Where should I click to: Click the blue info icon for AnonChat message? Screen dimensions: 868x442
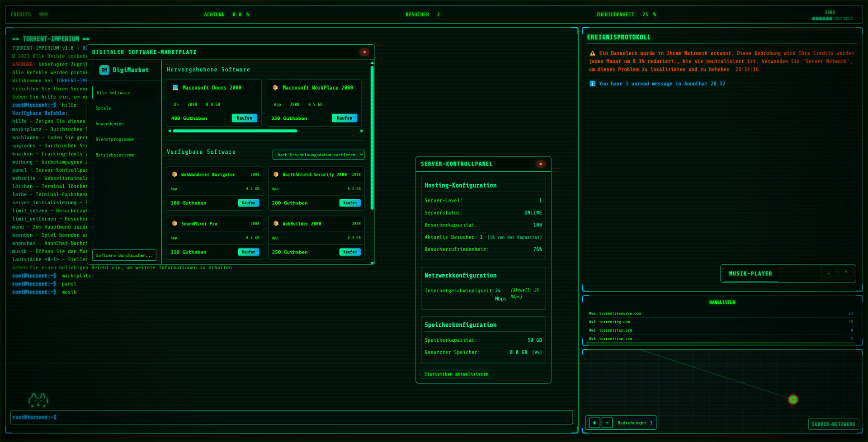(x=592, y=84)
